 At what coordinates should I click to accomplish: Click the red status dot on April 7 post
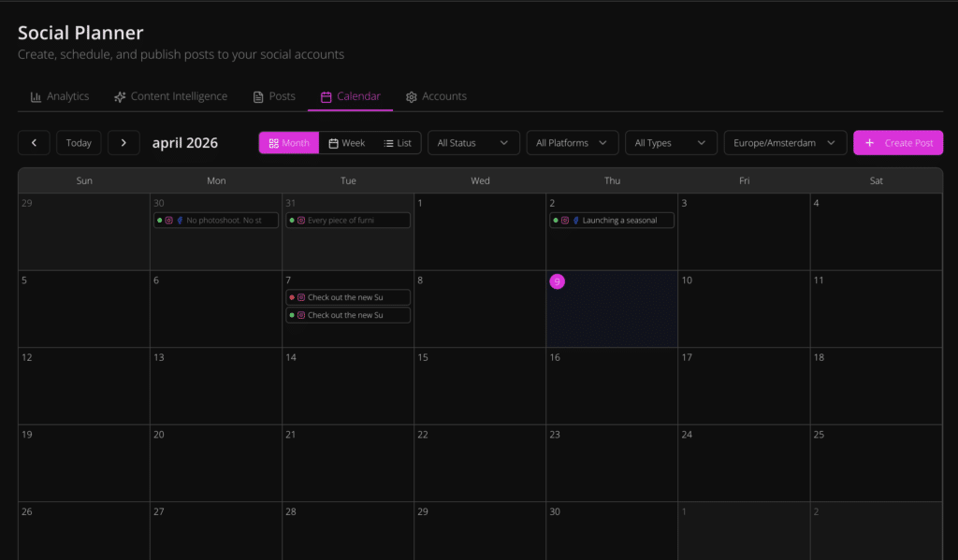[x=292, y=297]
